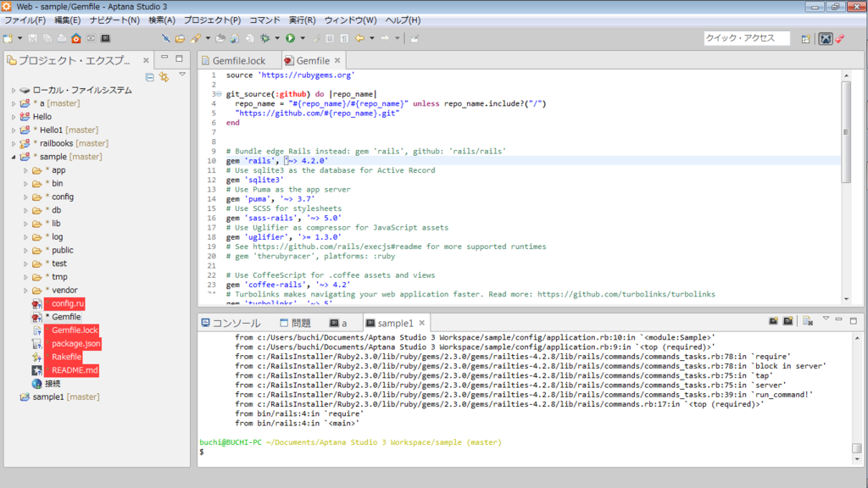Open the ヘルプ(H) menu
Viewport: 868px width, 488px height.
coord(403,20)
